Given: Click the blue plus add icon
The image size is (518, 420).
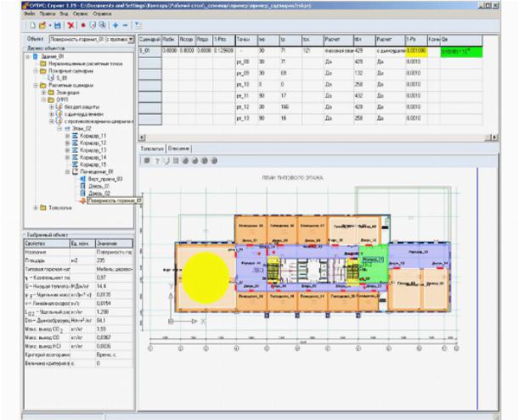Looking at the screenshot, I should (x=114, y=26).
